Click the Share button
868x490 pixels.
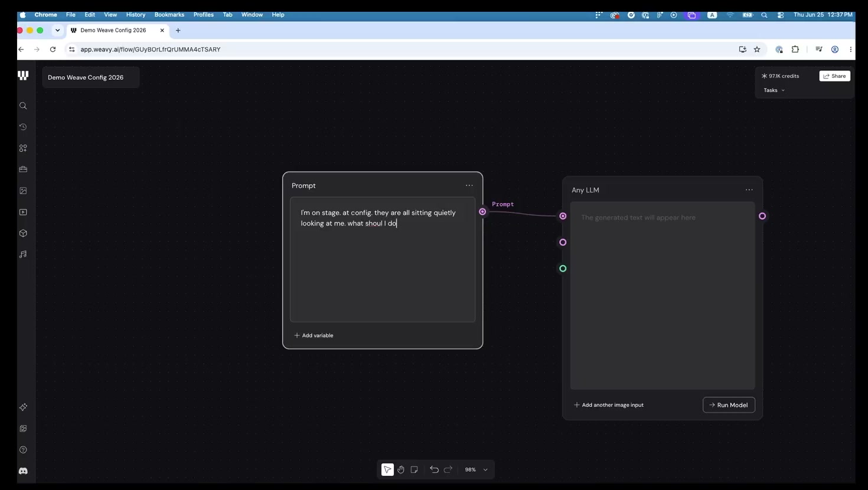click(835, 76)
